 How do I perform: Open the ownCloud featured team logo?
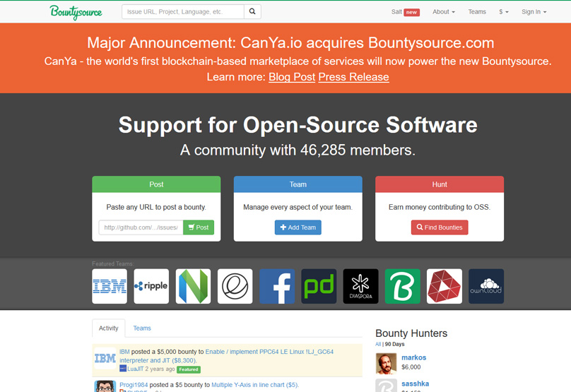click(486, 286)
